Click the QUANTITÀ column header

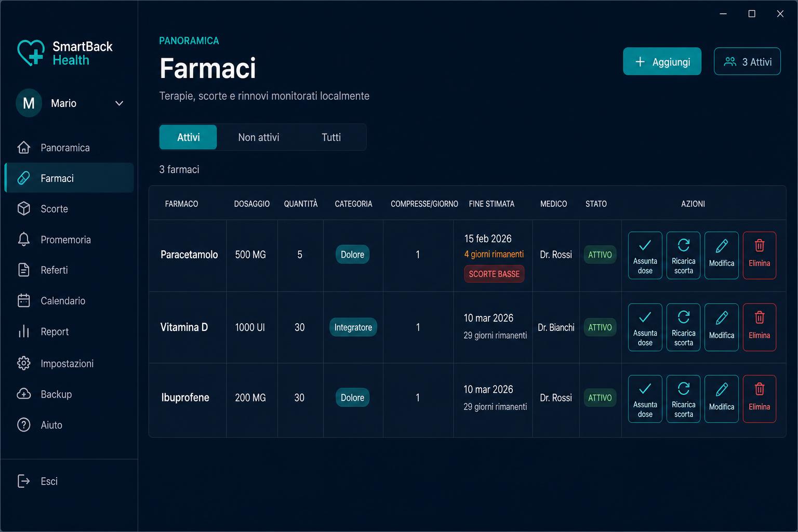pyautogui.click(x=301, y=204)
